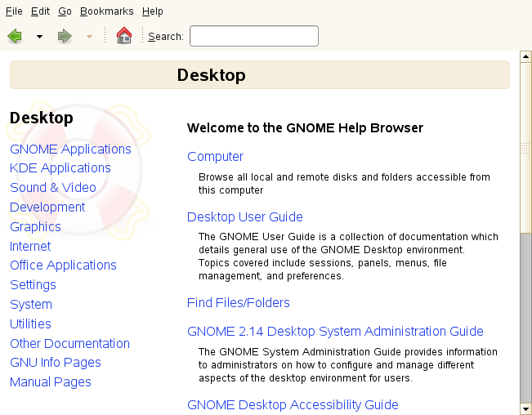
Task: Open the File menu
Action: coord(14,11)
